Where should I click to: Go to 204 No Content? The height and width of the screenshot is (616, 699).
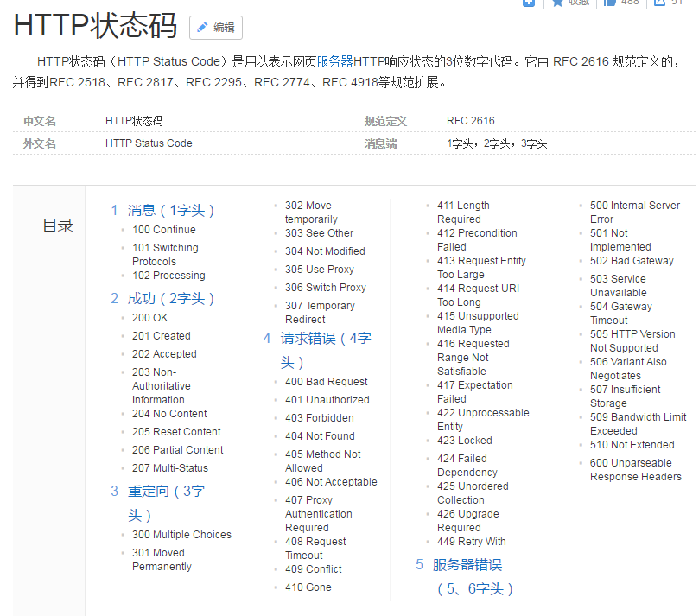pos(169,414)
